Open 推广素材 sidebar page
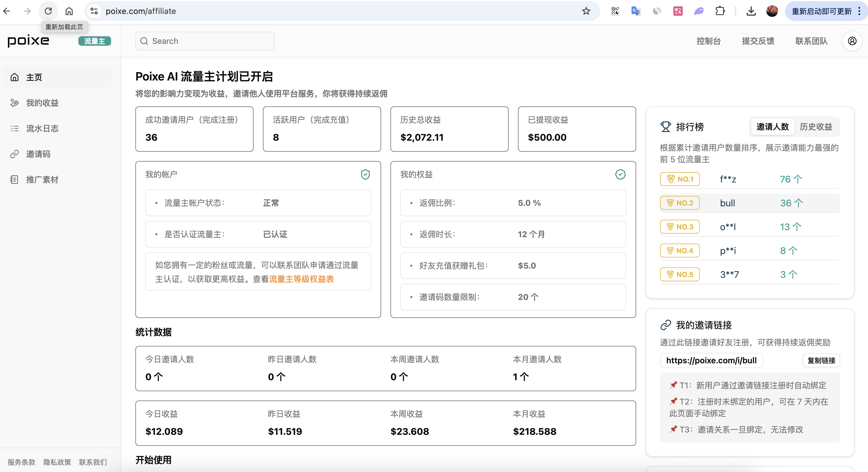 coord(42,180)
